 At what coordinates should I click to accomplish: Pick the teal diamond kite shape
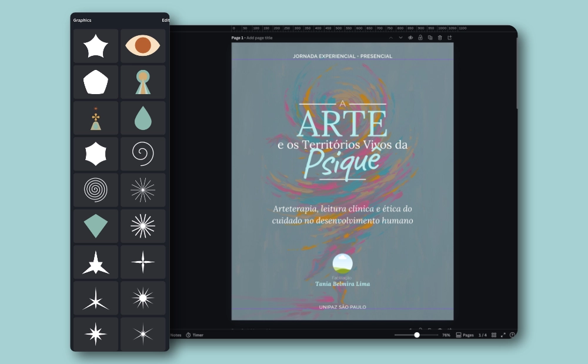pos(96,226)
